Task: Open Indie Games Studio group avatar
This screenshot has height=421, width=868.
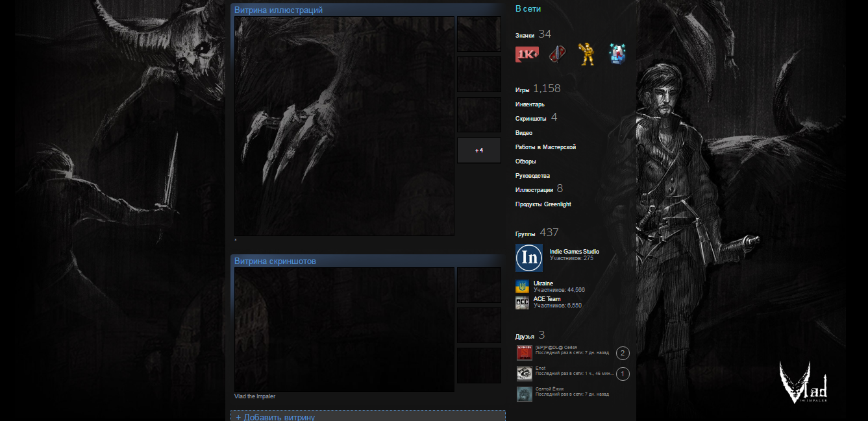Action: coord(529,258)
